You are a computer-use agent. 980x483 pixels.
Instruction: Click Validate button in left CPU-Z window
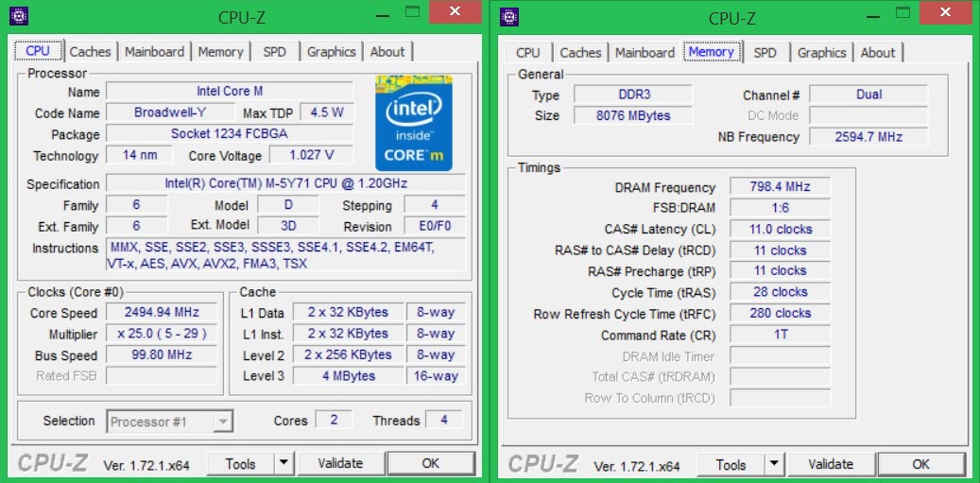(x=340, y=464)
